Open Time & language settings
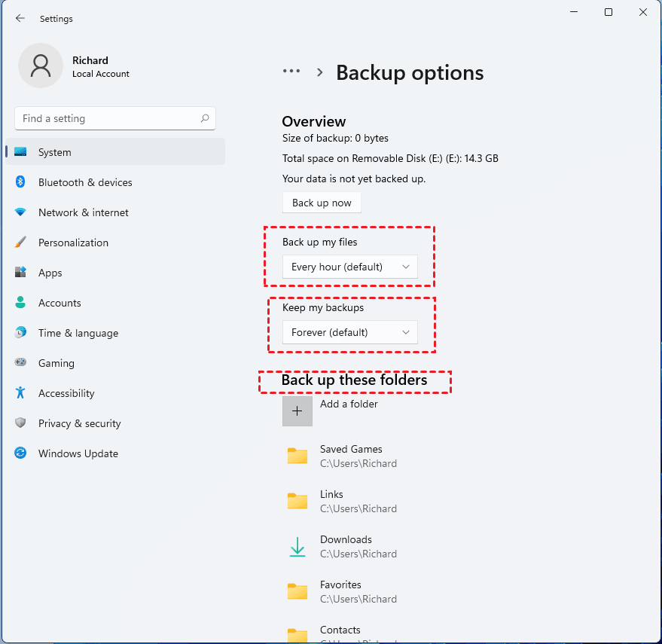The height and width of the screenshot is (644, 662). 78,333
